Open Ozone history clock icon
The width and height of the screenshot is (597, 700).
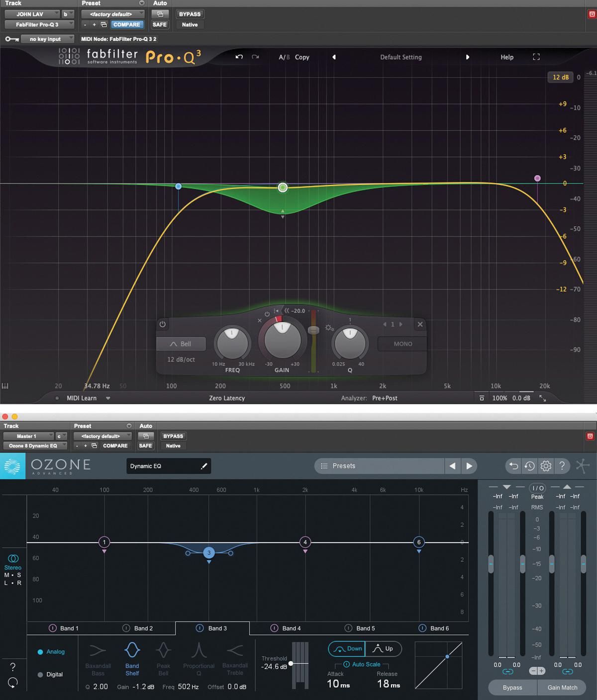(x=530, y=466)
